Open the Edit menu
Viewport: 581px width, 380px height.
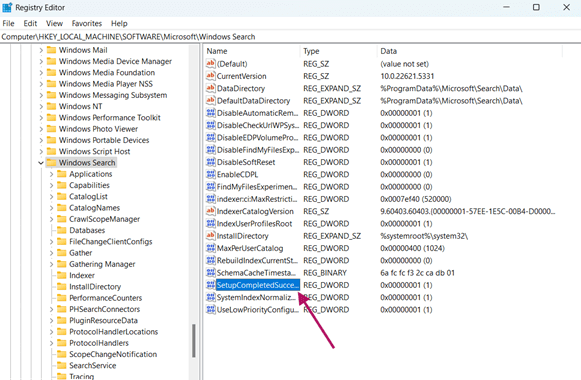(x=30, y=23)
